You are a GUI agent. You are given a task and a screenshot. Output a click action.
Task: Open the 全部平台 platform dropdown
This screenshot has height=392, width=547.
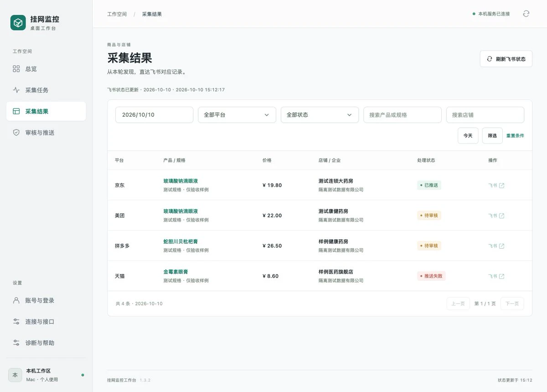pos(237,115)
